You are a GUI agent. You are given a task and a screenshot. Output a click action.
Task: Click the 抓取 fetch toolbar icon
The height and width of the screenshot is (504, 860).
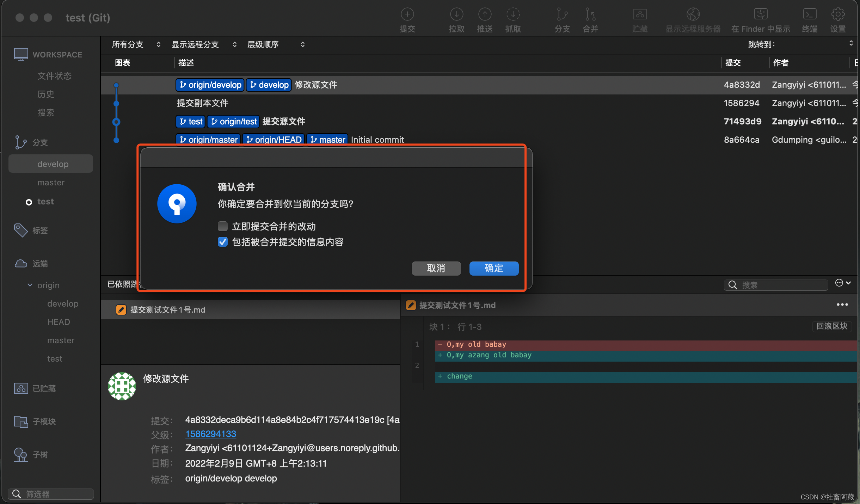513,15
